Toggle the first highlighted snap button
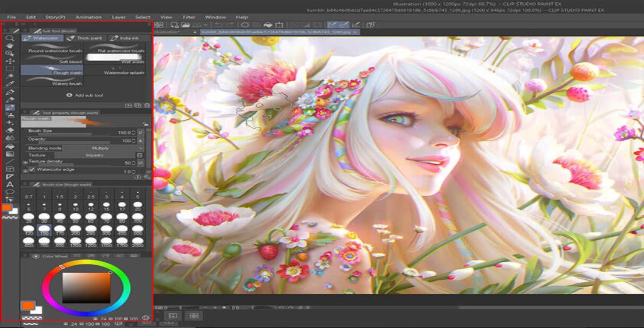The image size is (644, 328). (x=332, y=25)
